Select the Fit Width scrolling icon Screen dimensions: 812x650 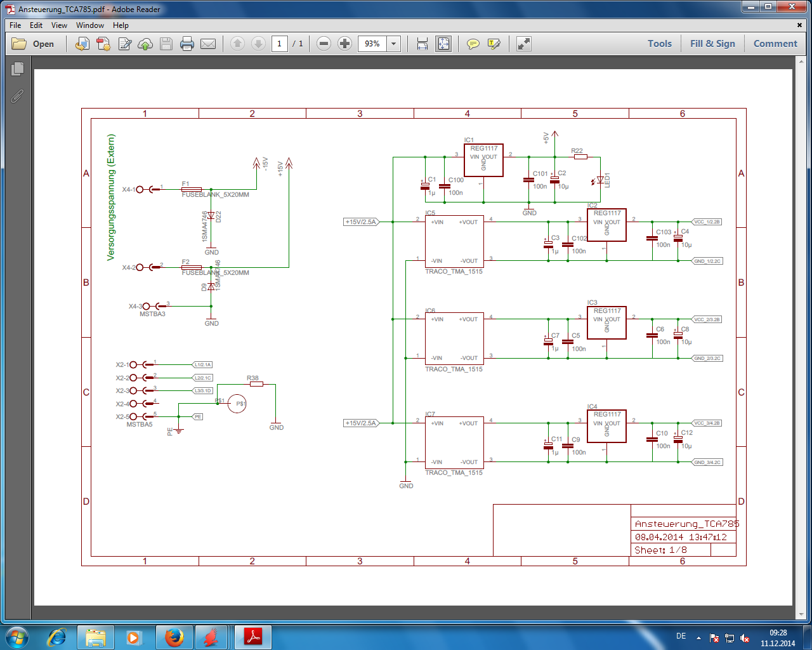(x=422, y=44)
